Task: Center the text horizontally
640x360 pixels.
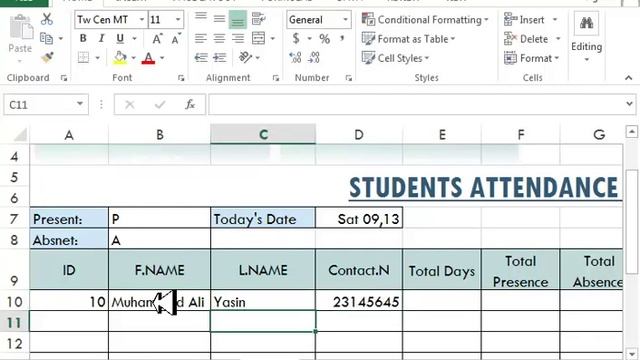Action: coord(219,39)
